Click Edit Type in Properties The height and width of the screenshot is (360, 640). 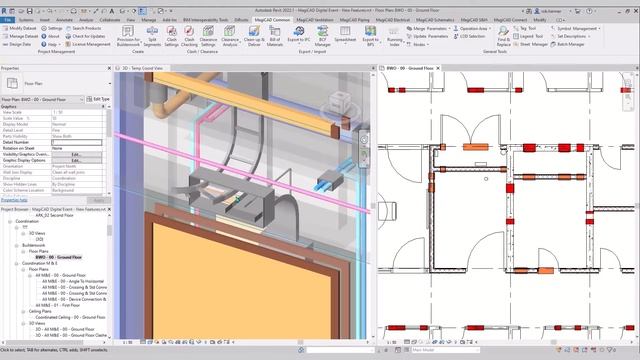tap(98, 99)
